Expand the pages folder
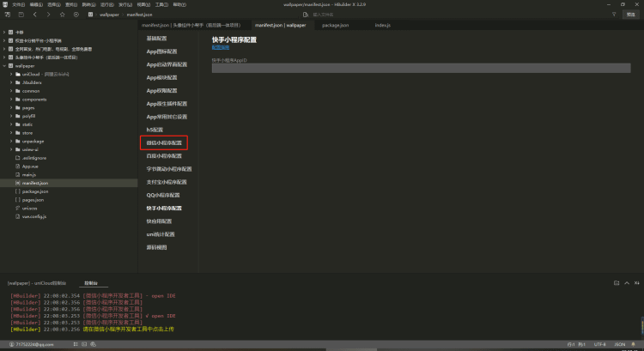 click(x=11, y=107)
